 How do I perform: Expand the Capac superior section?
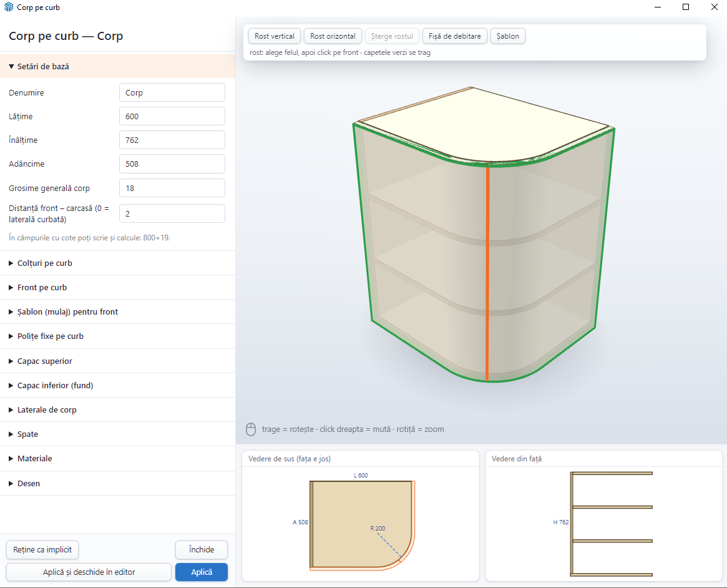118,361
